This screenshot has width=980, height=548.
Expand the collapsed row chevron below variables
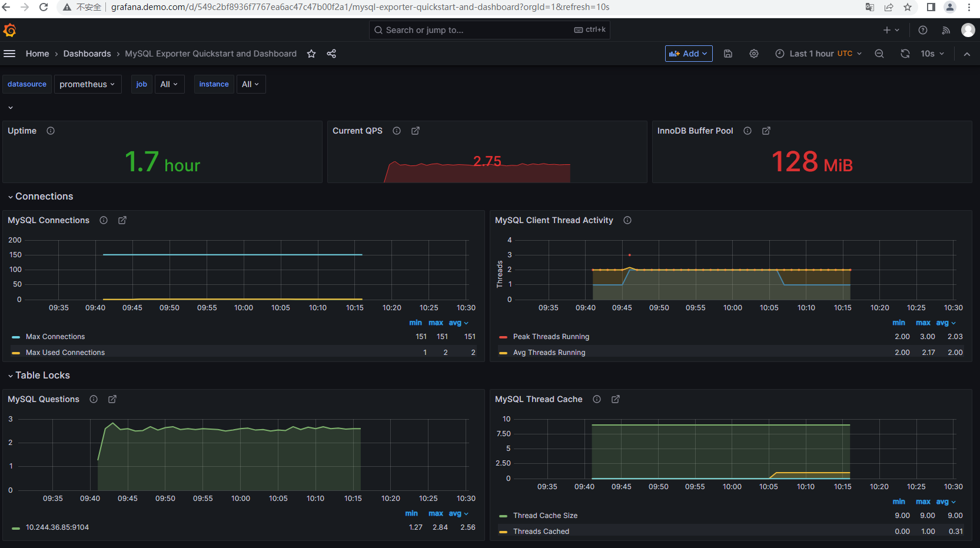click(x=11, y=108)
